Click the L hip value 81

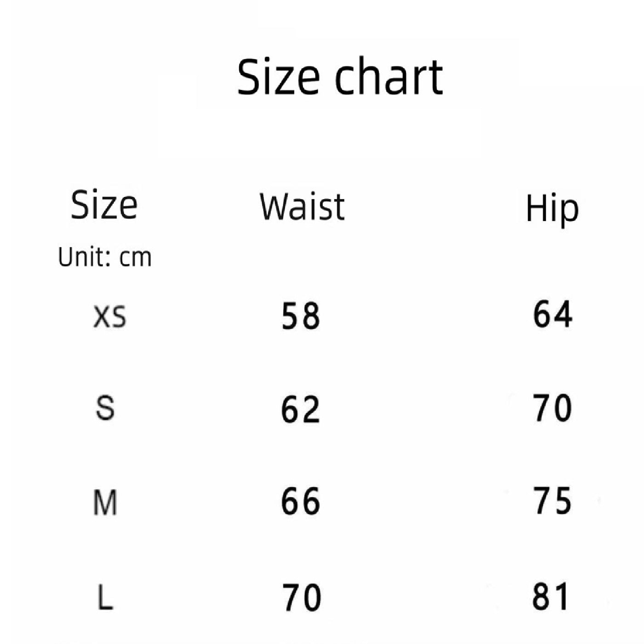click(551, 596)
